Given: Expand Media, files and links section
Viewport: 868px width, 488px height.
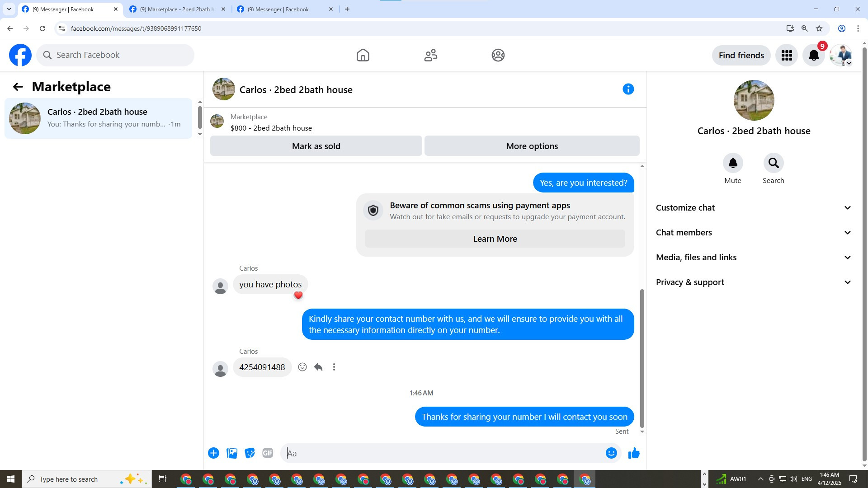Looking at the screenshot, I should [x=754, y=258].
